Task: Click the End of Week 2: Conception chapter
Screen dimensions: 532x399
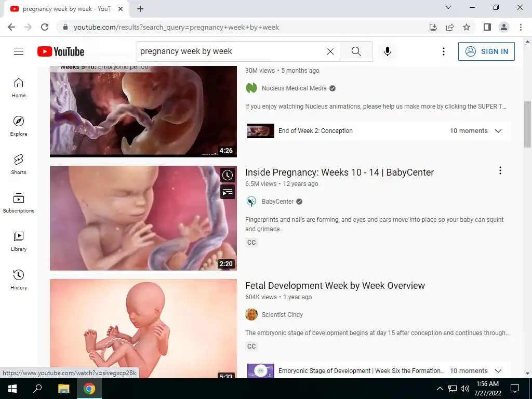Action: pos(315,131)
